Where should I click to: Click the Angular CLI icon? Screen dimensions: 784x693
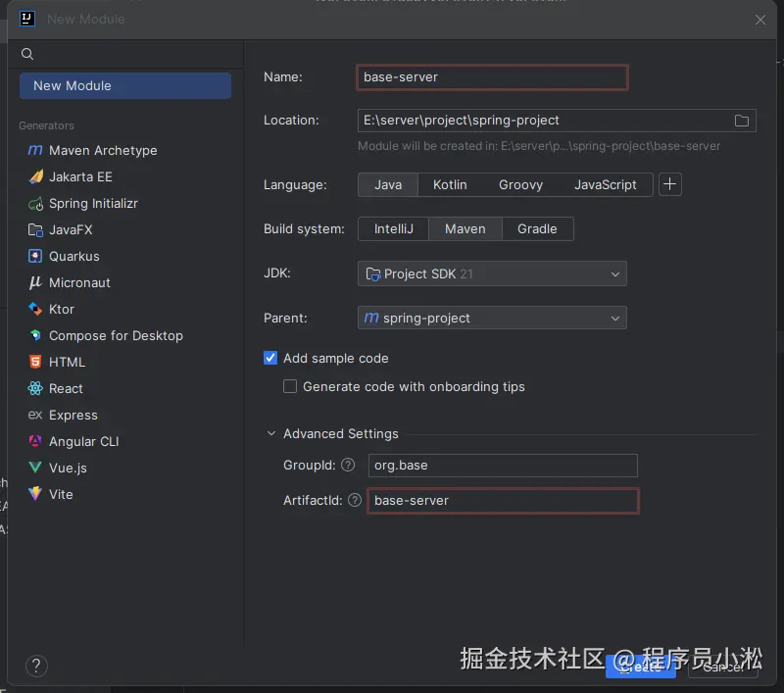(35, 441)
